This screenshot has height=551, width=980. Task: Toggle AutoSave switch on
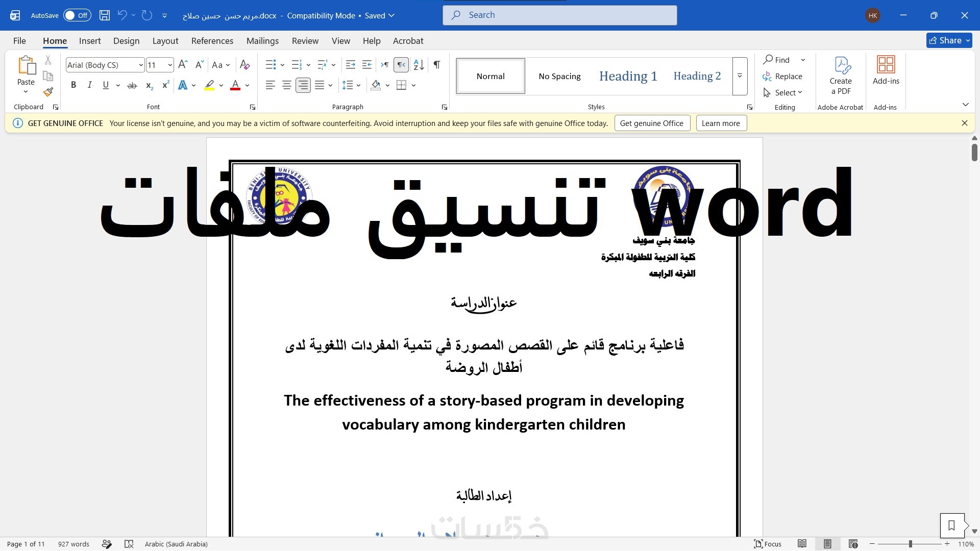click(77, 15)
